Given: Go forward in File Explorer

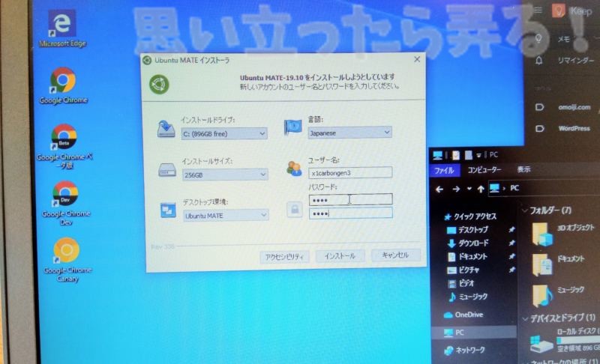Looking at the screenshot, I should (456, 189).
